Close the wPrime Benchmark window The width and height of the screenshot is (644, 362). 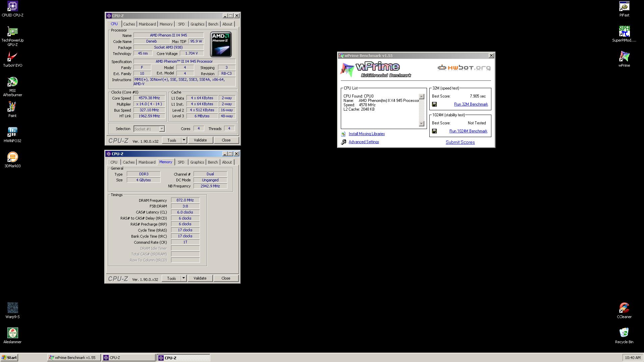click(491, 56)
